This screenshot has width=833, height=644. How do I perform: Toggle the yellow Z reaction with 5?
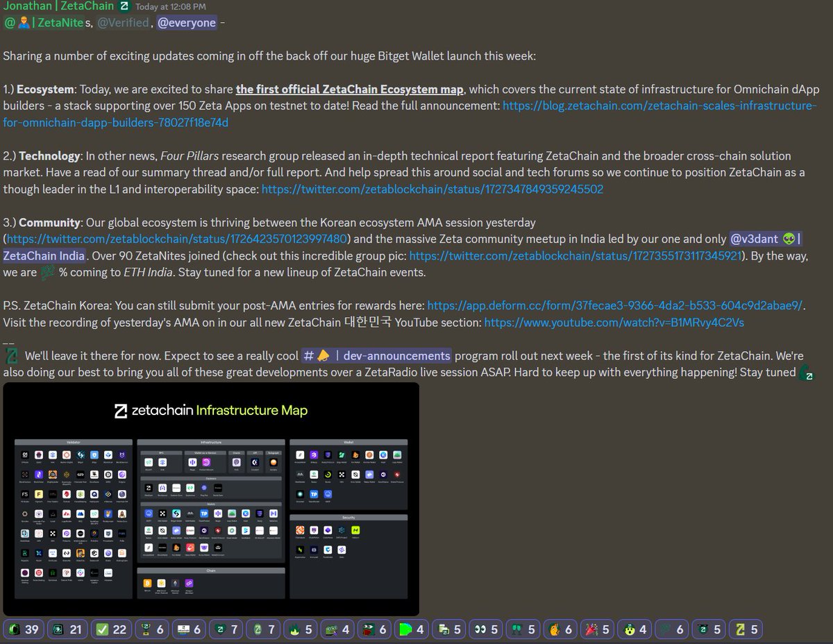(x=746, y=629)
